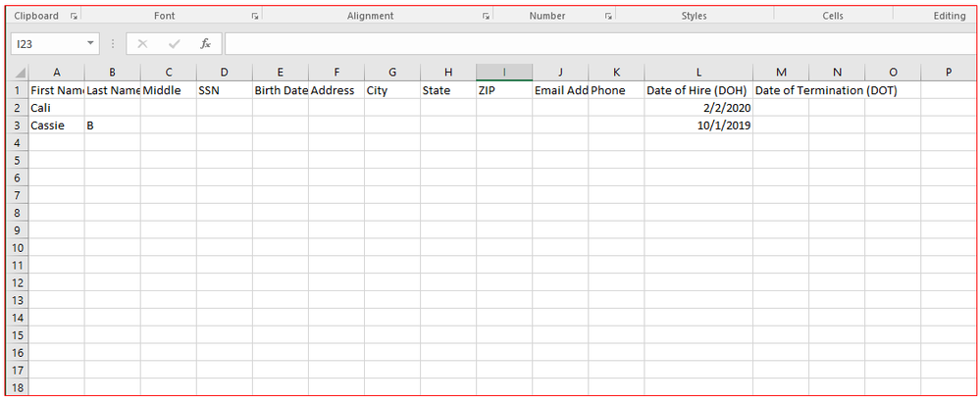Click the Date of Hire (DOH) cell
This screenshot has width=980, height=403.
[698, 90]
